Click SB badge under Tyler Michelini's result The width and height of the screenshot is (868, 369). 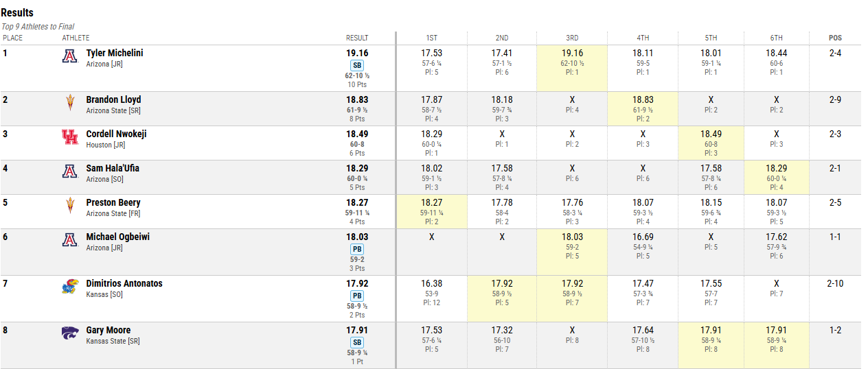357,65
